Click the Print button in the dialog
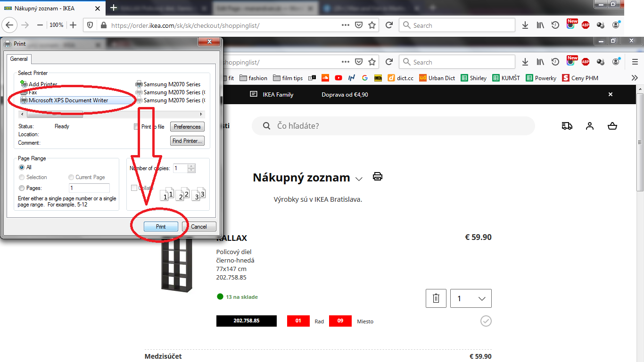 pos(161,226)
